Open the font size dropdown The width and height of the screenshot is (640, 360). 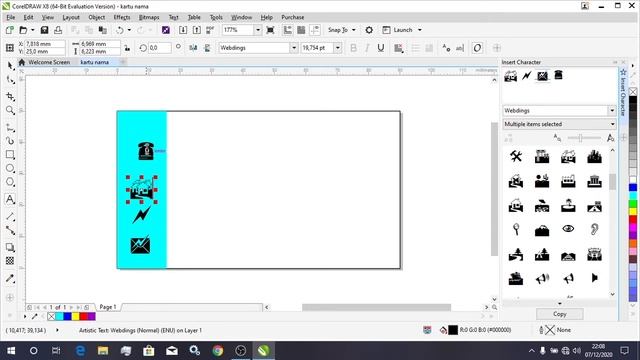pyautogui.click(x=338, y=48)
